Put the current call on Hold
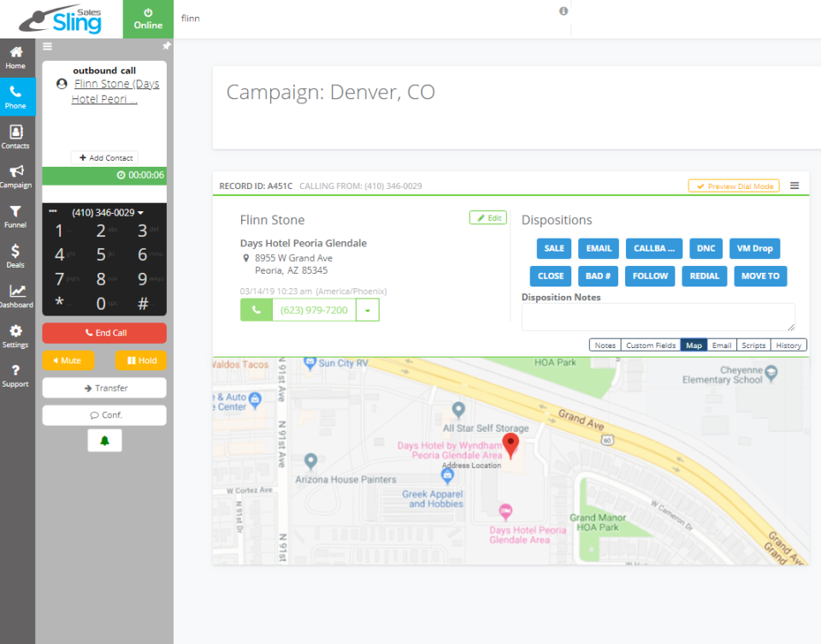The height and width of the screenshot is (644, 821). point(140,360)
